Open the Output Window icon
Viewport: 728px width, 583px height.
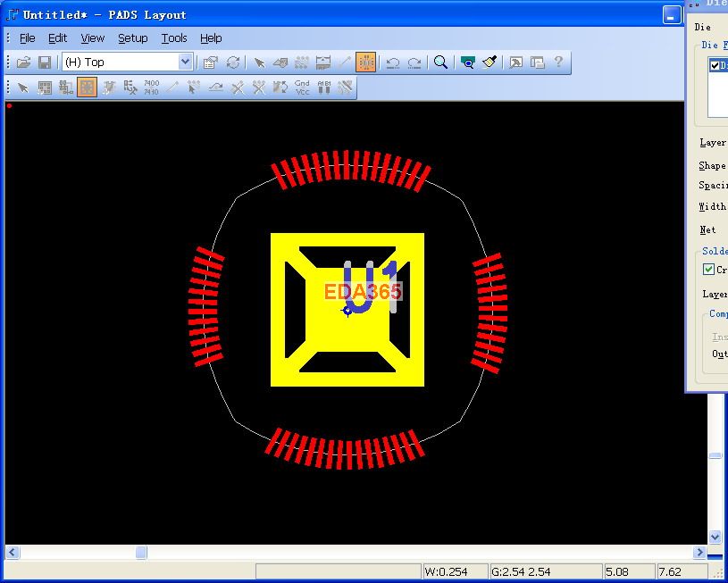click(515, 62)
